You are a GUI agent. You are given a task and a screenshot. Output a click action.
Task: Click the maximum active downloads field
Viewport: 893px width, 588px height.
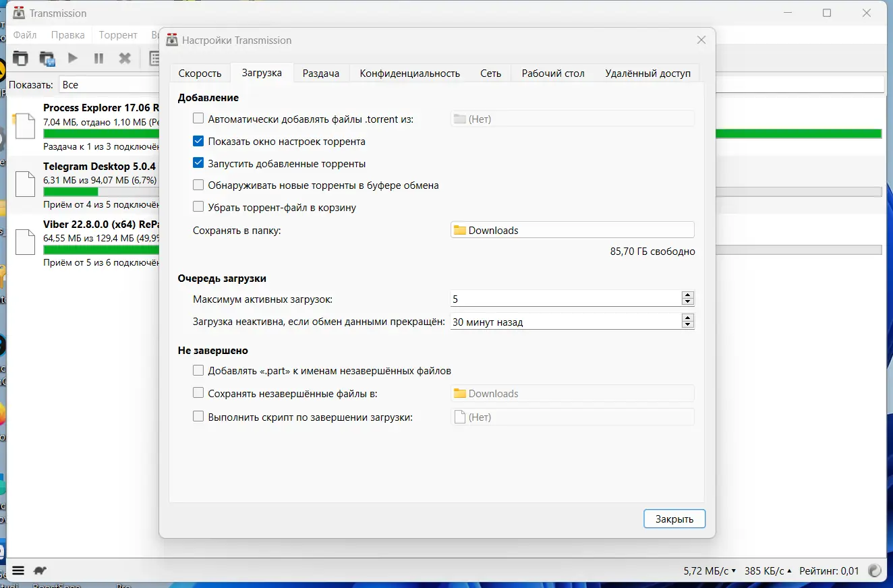point(566,299)
